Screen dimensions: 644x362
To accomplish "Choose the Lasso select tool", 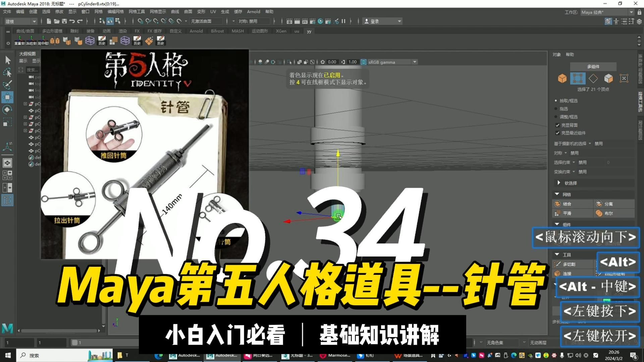I will coord(7,72).
